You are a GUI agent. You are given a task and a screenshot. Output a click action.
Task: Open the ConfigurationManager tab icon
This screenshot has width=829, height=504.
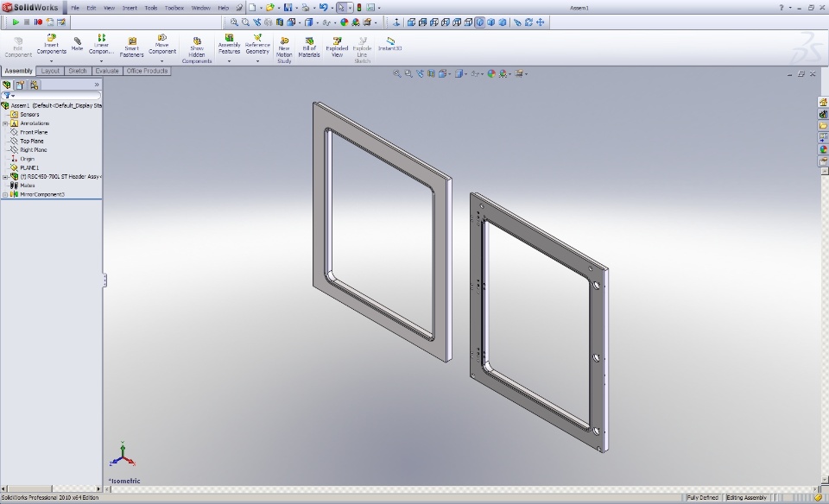[x=34, y=85]
